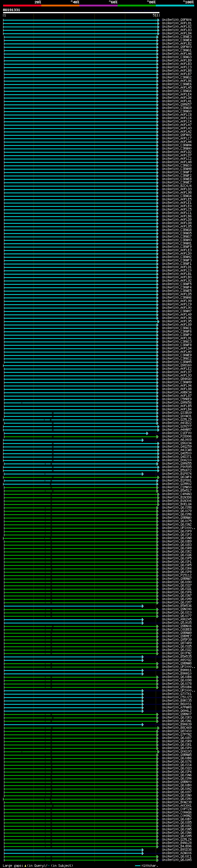Click the green ~80% identity legend segment
Image resolution: width=197 pixels, height=868 pixels.
(x=137, y=6)
